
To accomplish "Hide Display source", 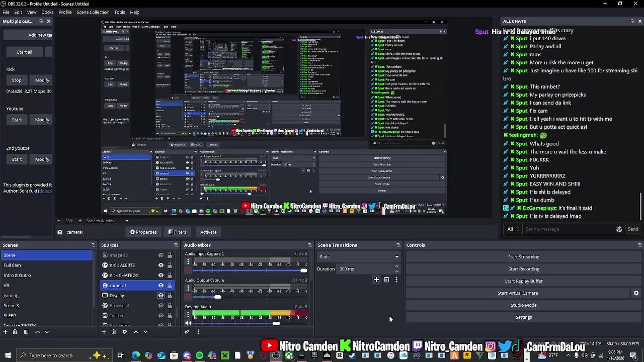I will pos(161,296).
